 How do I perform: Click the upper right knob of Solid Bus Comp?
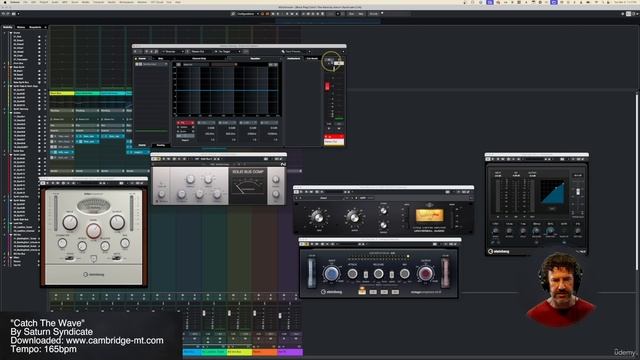pos(276,179)
